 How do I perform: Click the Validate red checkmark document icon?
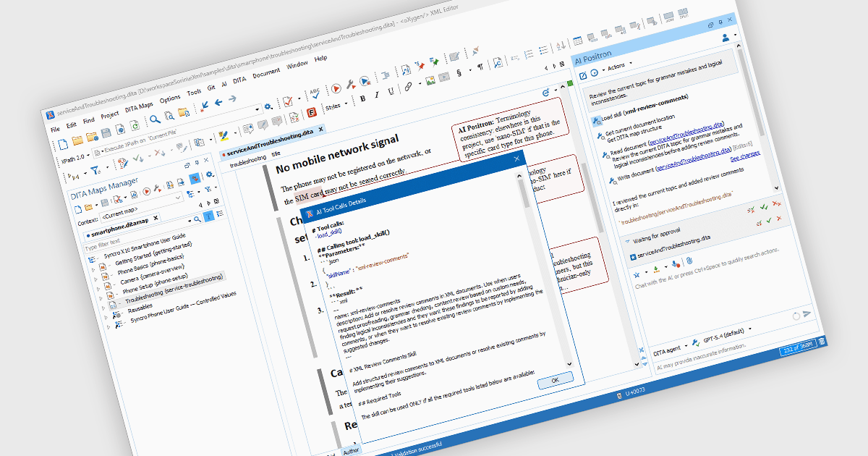[288, 101]
